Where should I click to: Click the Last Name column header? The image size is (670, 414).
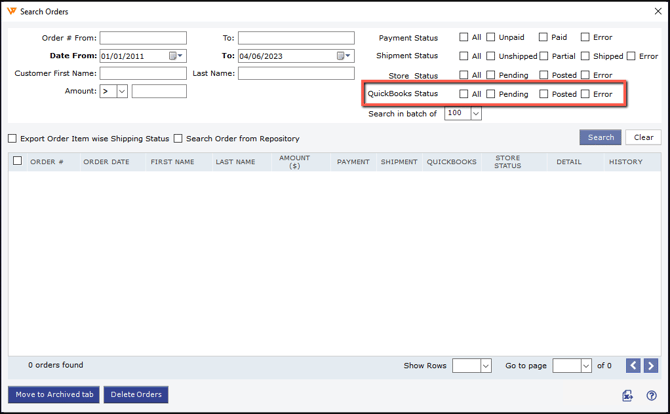[x=235, y=162]
